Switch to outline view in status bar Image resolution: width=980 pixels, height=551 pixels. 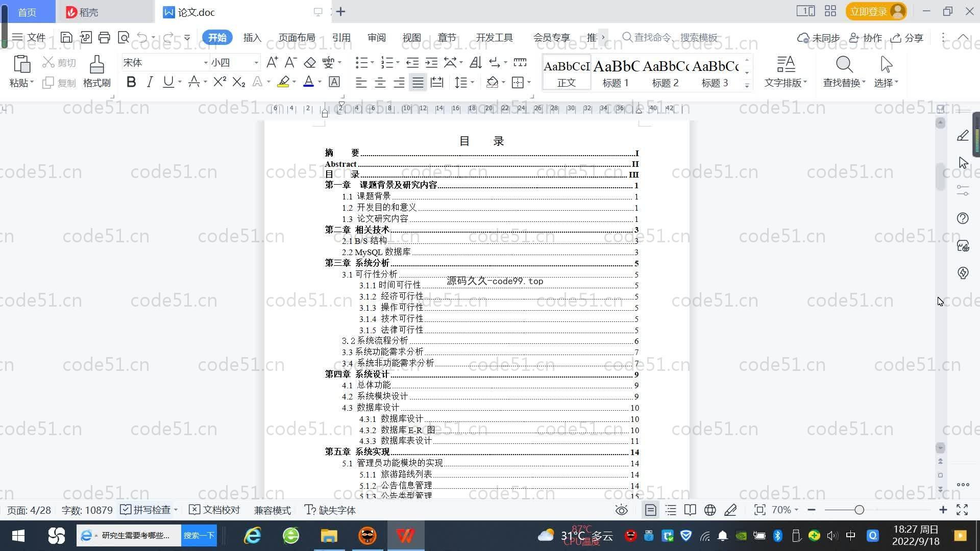pyautogui.click(x=671, y=510)
